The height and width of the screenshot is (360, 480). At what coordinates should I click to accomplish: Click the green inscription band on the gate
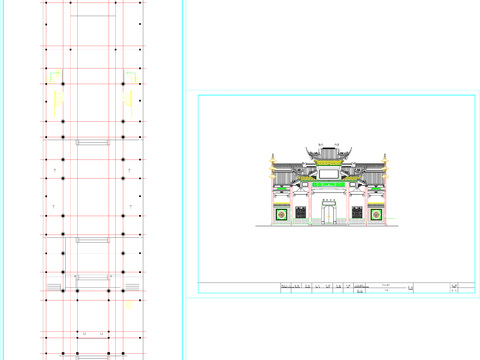(x=329, y=184)
